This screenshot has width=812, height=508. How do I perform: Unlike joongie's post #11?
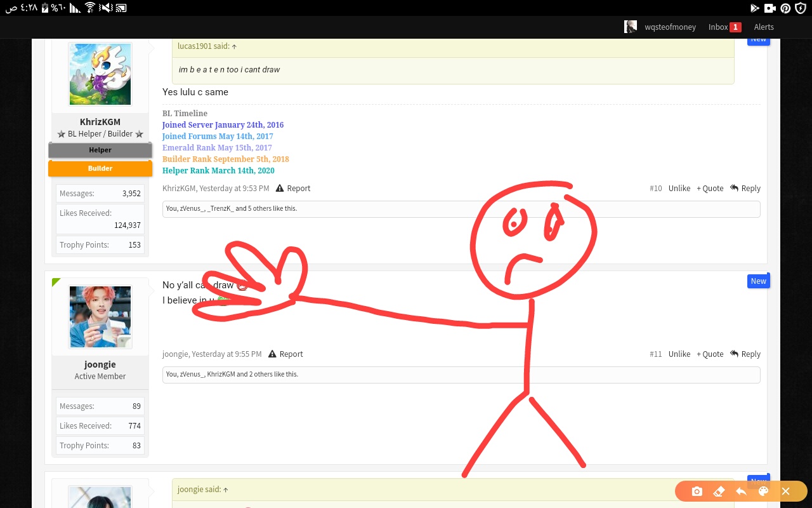click(x=679, y=354)
